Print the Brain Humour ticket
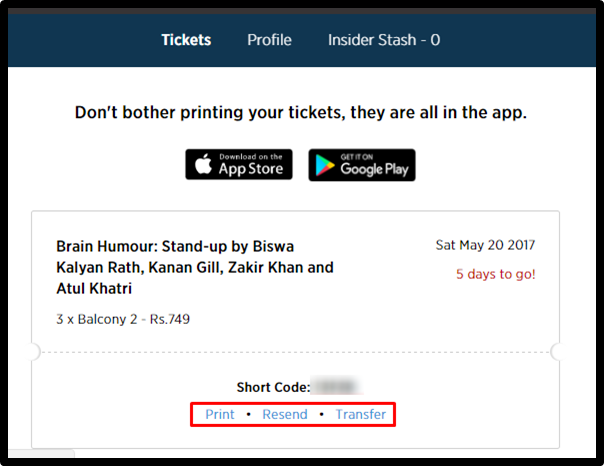Viewport: 604px width, 466px height. click(220, 414)
